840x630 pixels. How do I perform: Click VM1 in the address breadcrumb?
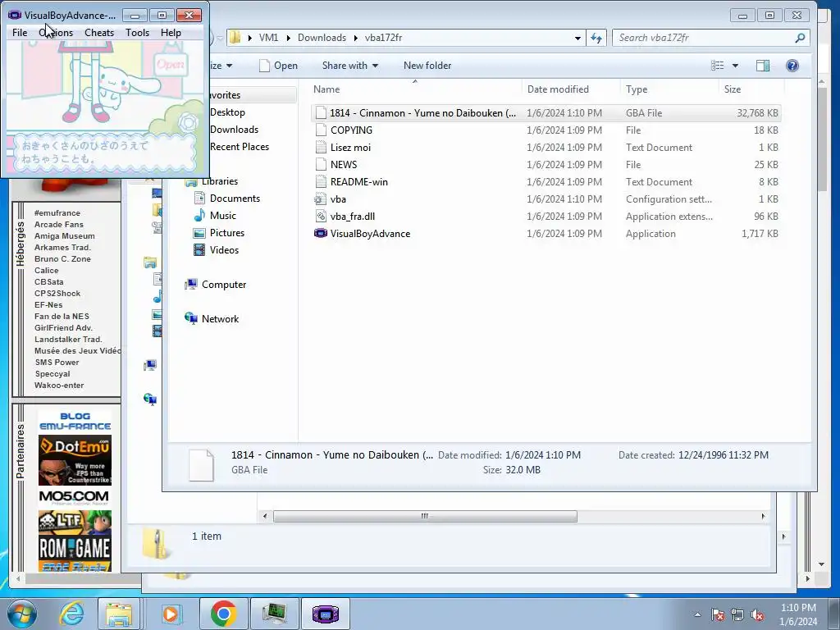point(268,38)
